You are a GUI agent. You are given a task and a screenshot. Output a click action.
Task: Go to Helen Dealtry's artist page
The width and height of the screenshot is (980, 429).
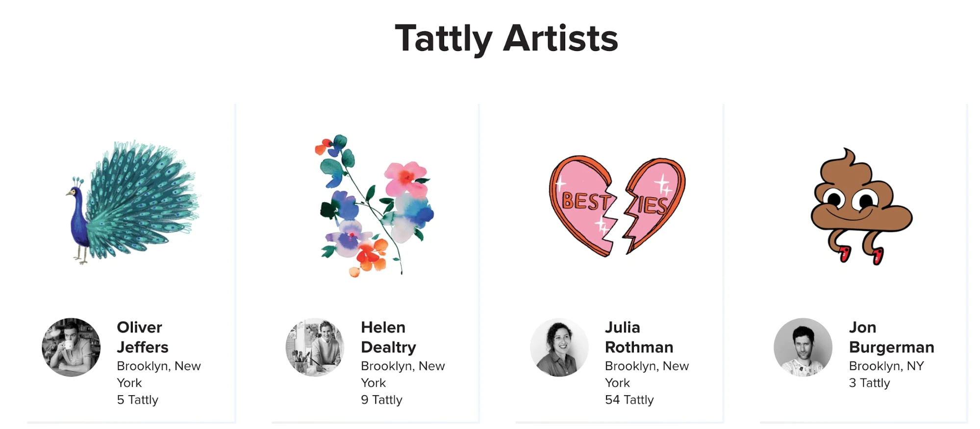pyautogui.click(x=388, y=337)
